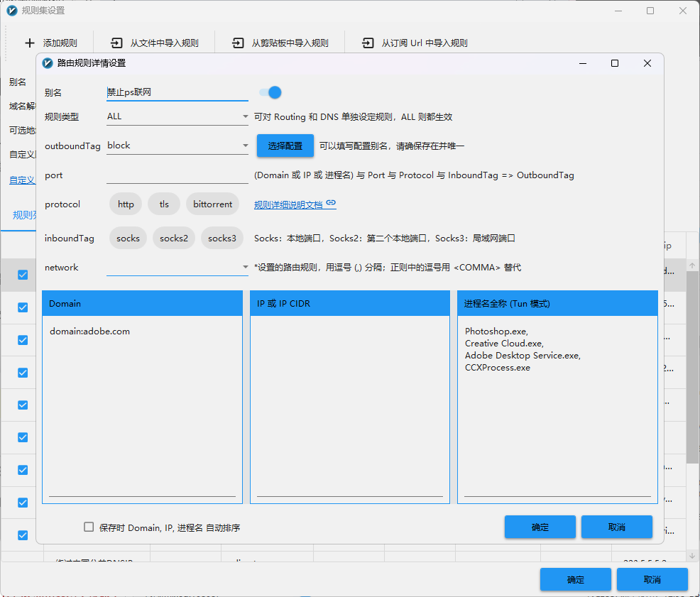The height and width of the screenshot is (597, 700).
Task: Select the socks2 inboundTag chip
Action: tap(174, 238)
